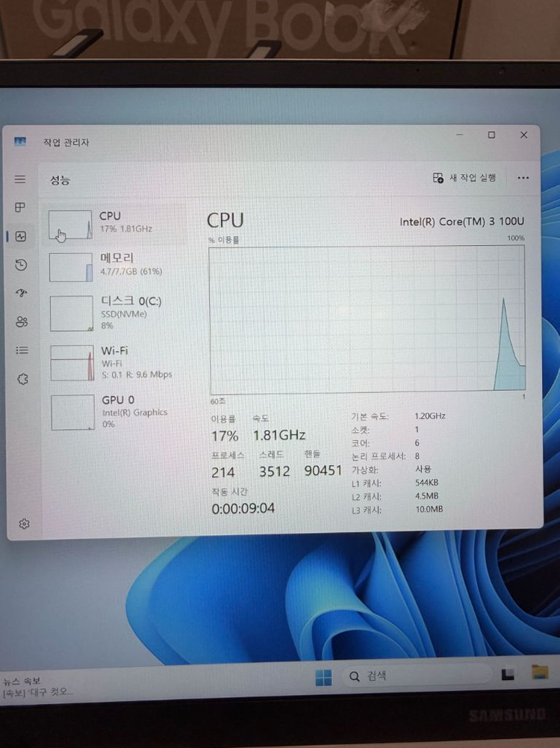Open the Windows Start button on taskbar

click(x=323, y=677)
